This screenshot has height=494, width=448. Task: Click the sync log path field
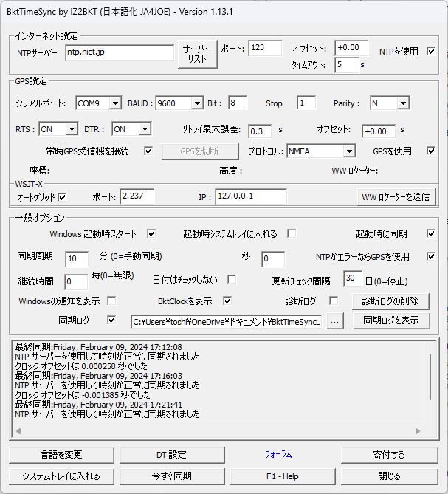[227, 322]
